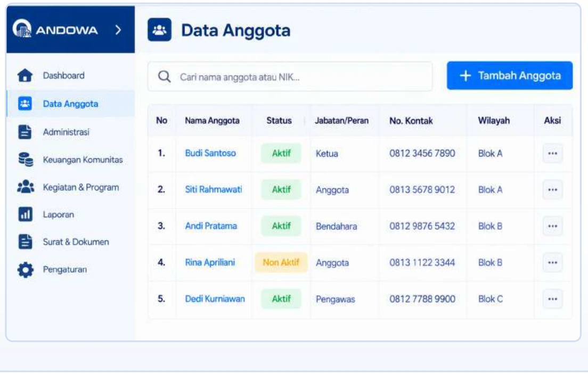The image size is (588, 375).
Task: Click the Data Anggota sidebar icon
Action: click(x=25, y=103)
